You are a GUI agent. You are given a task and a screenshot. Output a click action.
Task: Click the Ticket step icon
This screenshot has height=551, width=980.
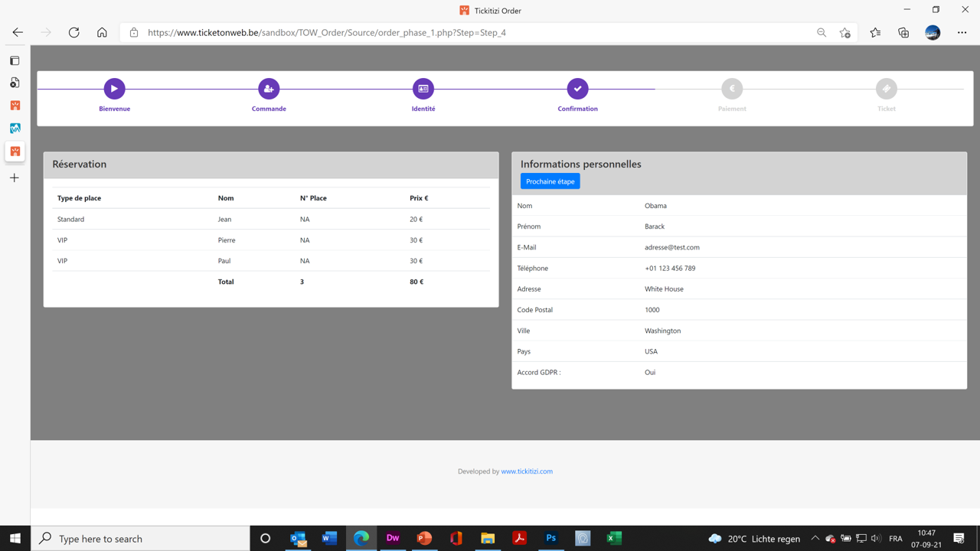tap(886, 89)
